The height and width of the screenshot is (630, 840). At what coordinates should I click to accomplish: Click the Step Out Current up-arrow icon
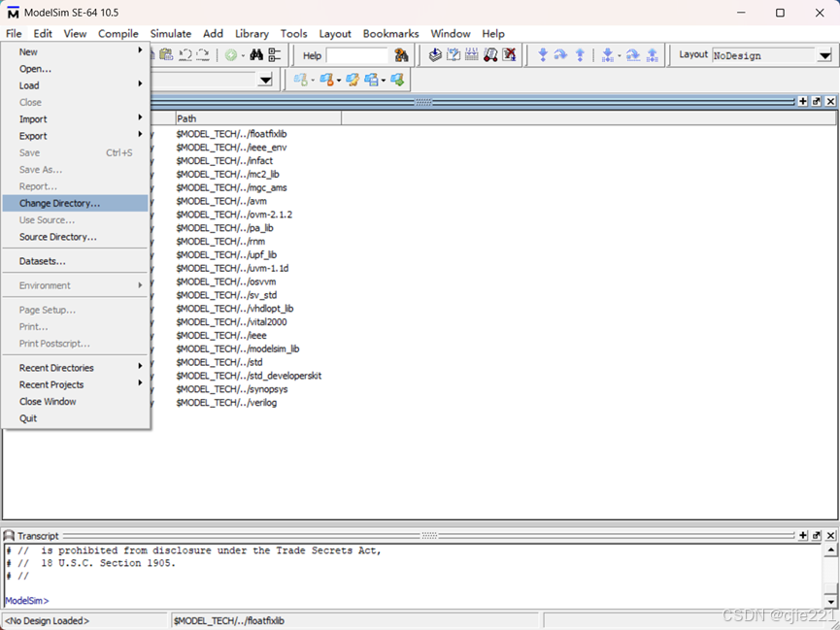coord(652,54)
